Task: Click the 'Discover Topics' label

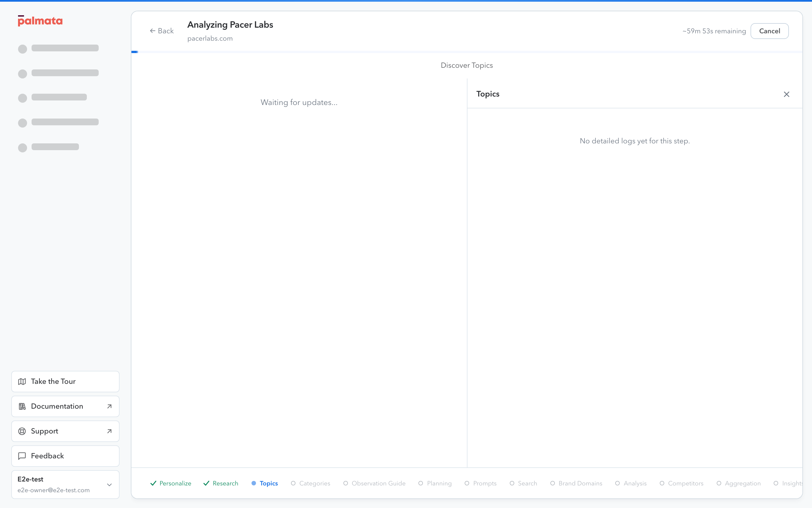Action: pyautogui.click(x=467, y=65)
